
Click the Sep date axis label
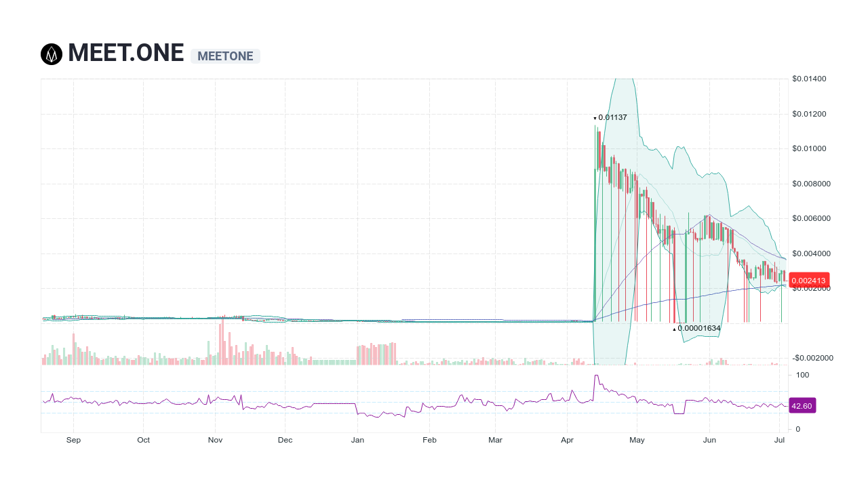73,440
